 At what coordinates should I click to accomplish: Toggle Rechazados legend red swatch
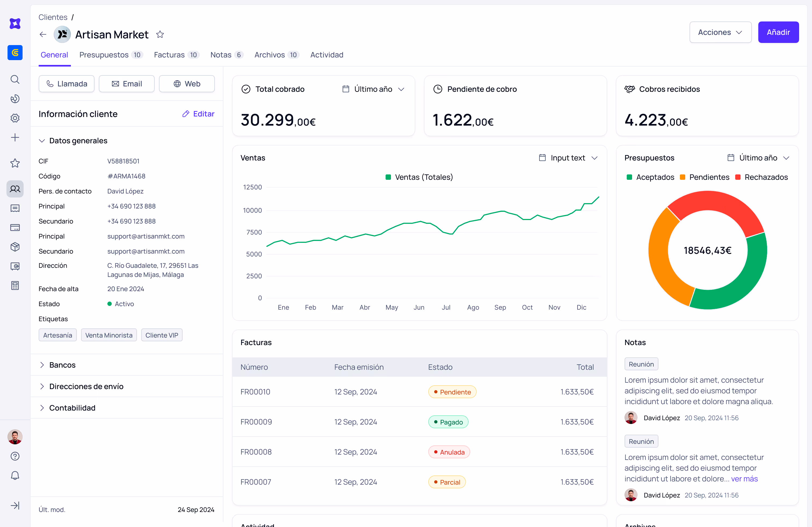pyautogui.click(x=738, y=177)
